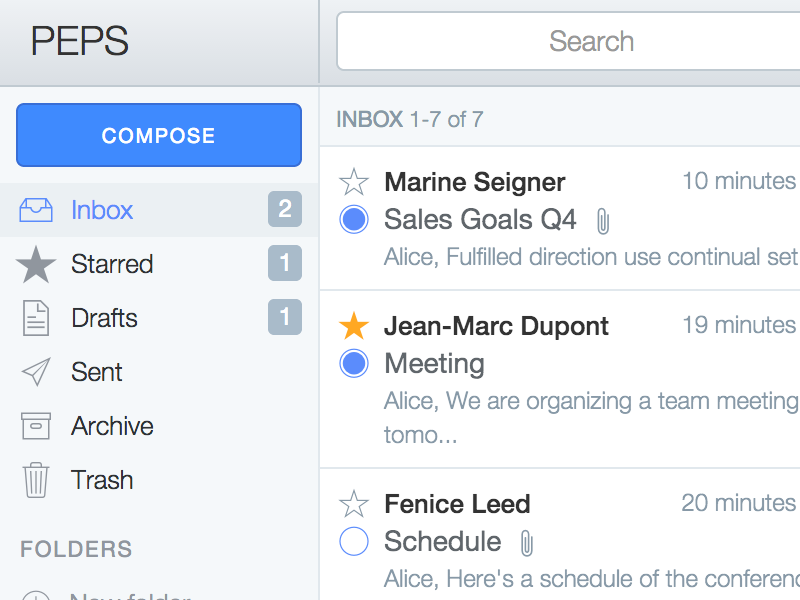Click the Starred star icon in sidebar
800x600 pixels.
[x=37, y=264]
